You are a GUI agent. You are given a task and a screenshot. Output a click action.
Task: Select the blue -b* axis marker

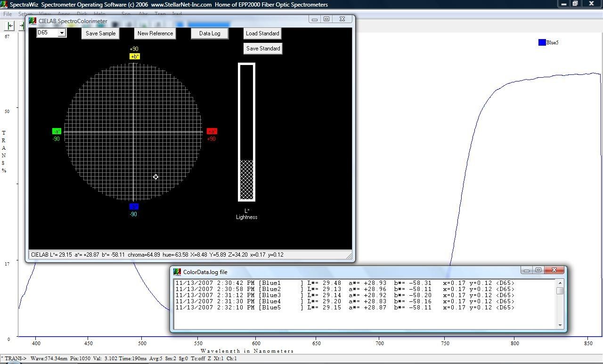click(x=133, y=206)
